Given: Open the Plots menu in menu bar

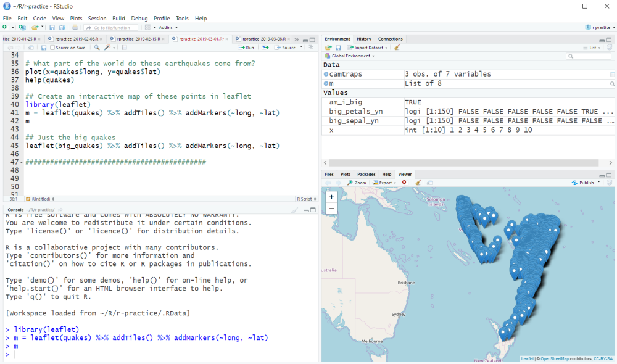Looking at the screenshot, I should pos(76,18).
